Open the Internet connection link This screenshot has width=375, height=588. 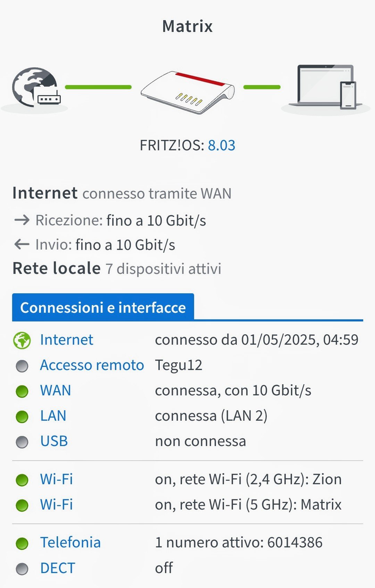pyautogui.click(x=67, y=340)
